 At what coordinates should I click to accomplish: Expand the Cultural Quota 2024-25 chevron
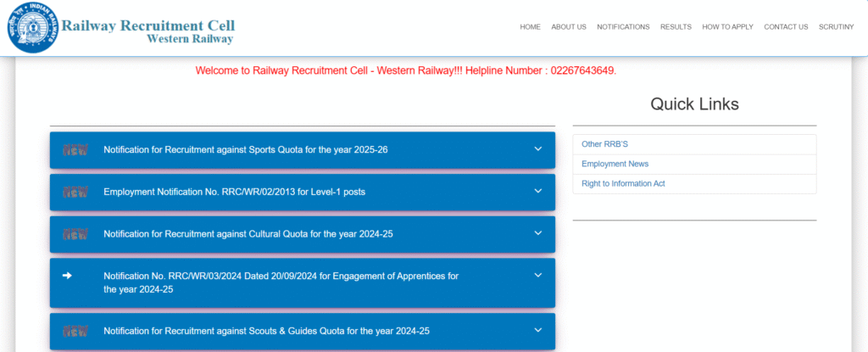coord(537,233)
